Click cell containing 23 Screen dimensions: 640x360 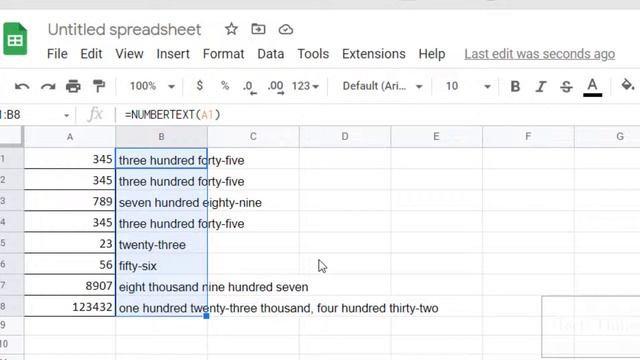pos(70,243)
